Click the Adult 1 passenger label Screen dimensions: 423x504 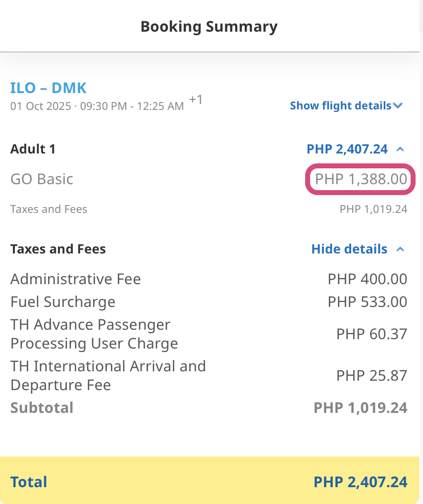click(x=33, y=149)
